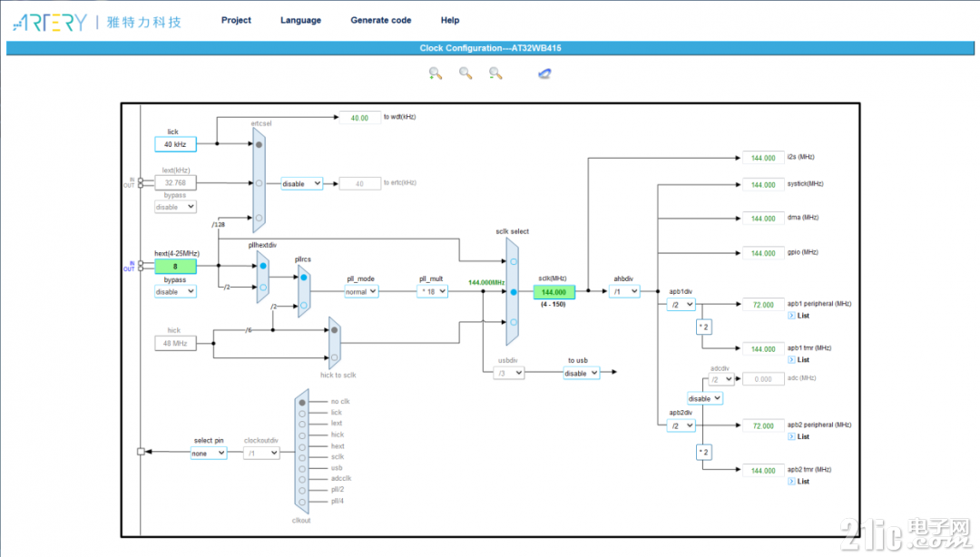980x557 pixels.
Task: Click List icon under apb1 peripheral
Action: coord(791,316)
